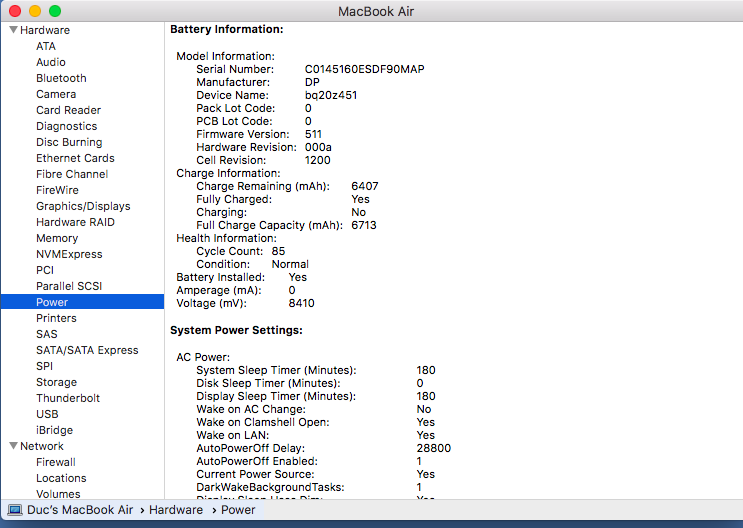
Task: Select Locations under Network
Action: click(61, 478)
